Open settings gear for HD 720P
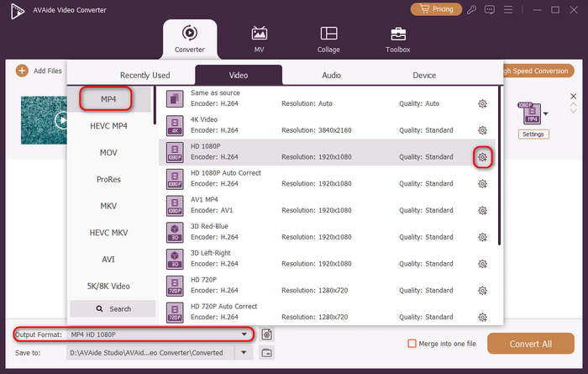 coord(483,291)
